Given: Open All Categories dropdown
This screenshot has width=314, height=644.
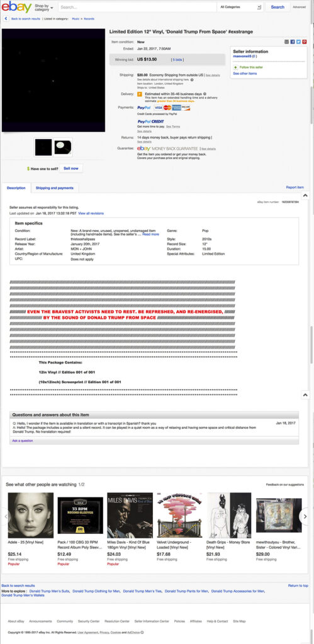Looking at the screenshot, I should (240, 7).
